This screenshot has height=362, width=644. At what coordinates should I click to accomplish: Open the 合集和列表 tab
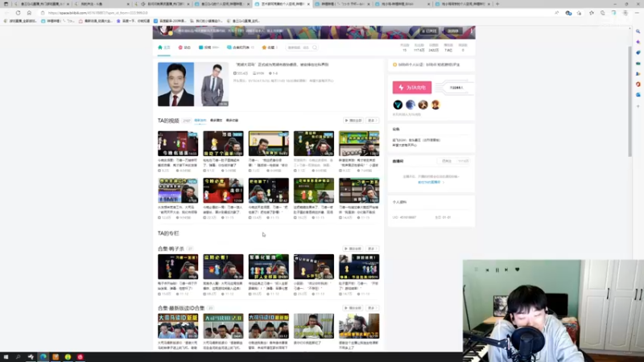[x=240, y=47]
